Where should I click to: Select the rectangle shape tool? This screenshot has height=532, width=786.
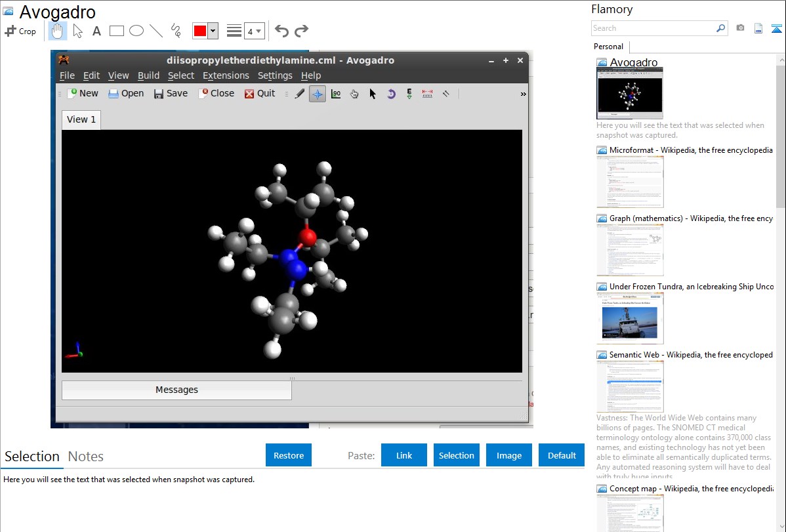pyautogui.click(x=116, y=31)
